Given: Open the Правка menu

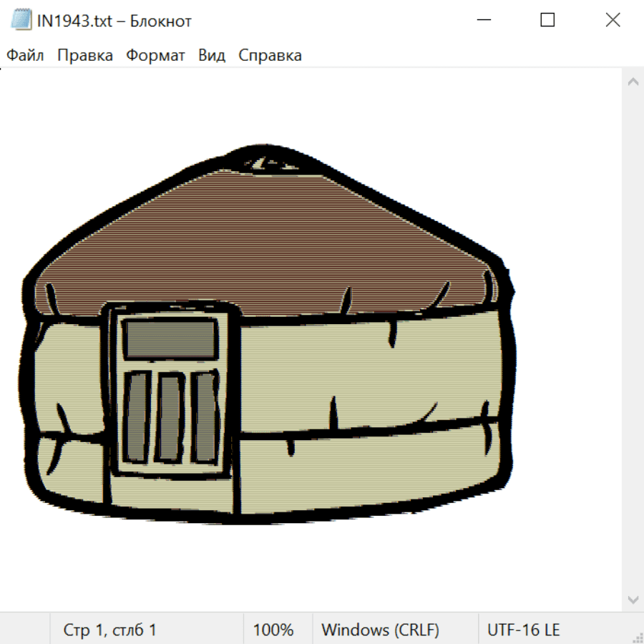Looking at the screenshot, I should [84, 56].
